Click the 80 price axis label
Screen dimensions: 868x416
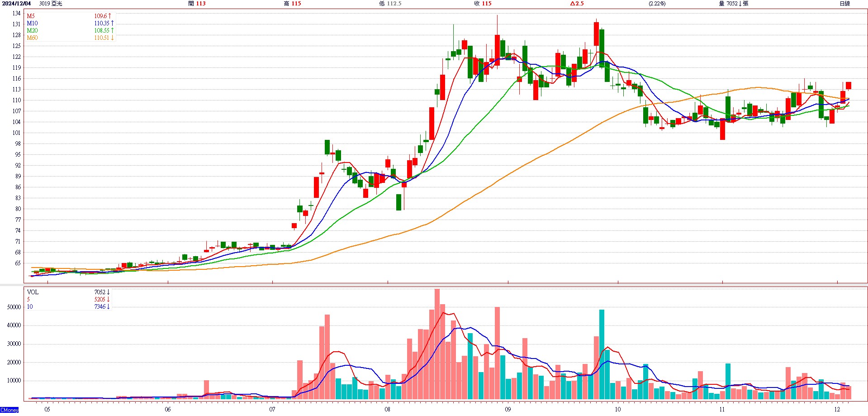pos(18,209)
